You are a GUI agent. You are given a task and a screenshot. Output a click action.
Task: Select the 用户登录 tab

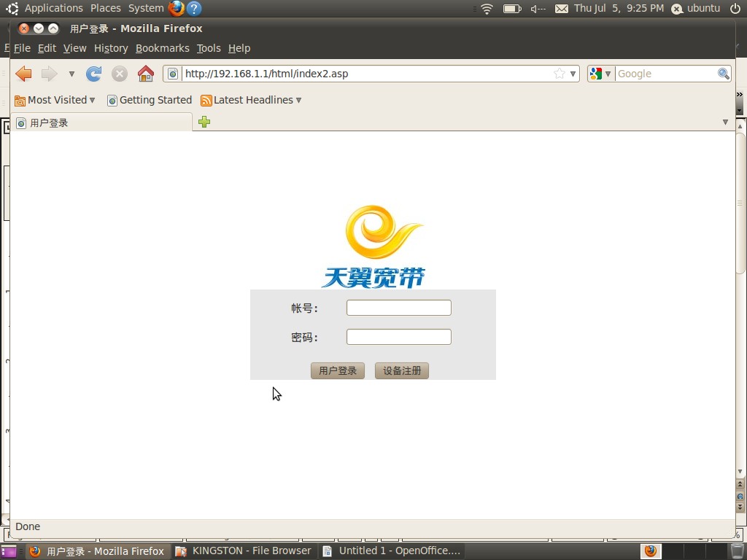point(101,122)
